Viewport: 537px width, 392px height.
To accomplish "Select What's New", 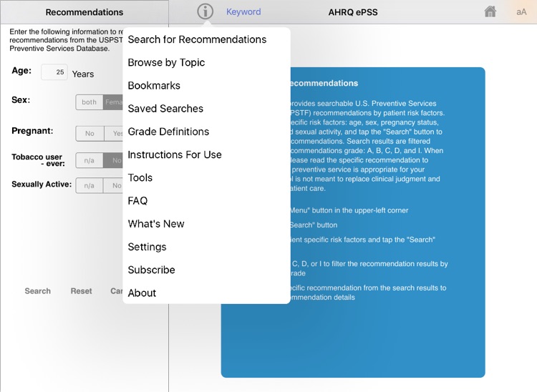I will click(x=206, y=224).
